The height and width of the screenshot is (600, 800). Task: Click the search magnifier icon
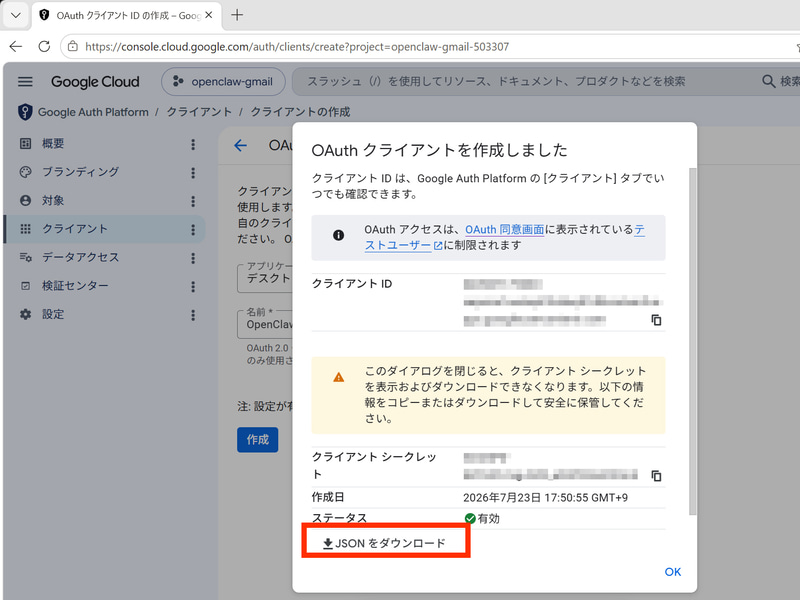point(768,81)
